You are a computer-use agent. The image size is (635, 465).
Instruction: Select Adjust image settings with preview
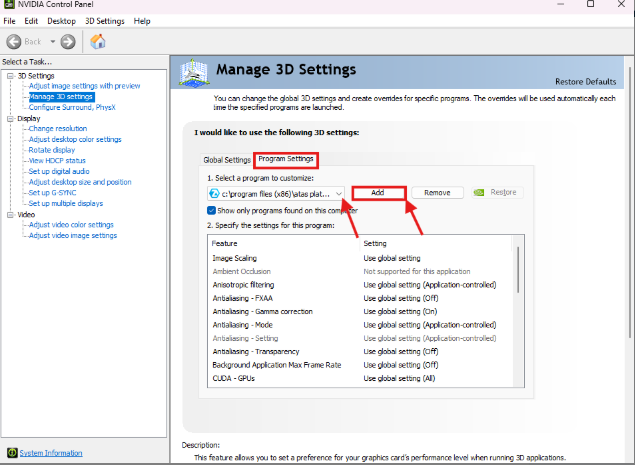84,86
